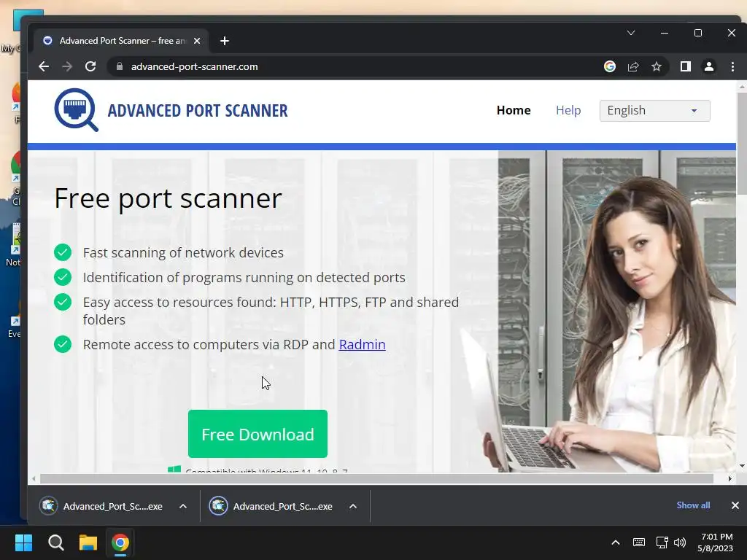The height and width of the screenshot is (560, 747).
Task: Open first Advanced_Port_Sc...exe download item
Action: click(x=113, y=506)
